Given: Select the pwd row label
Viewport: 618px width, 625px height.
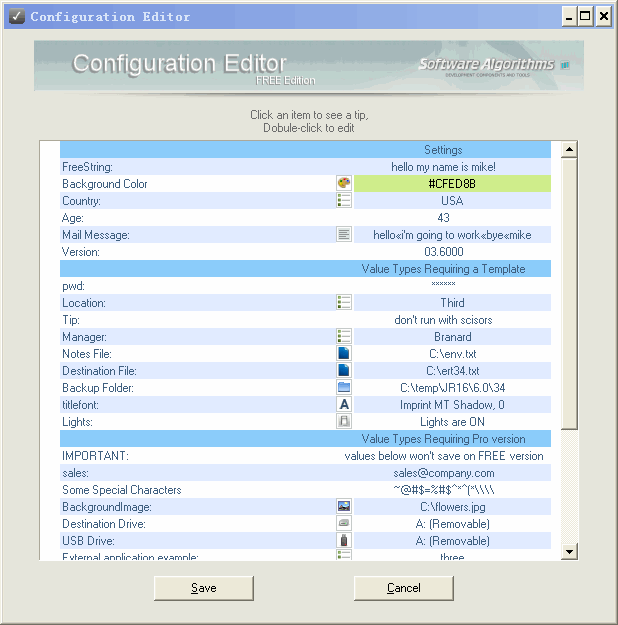Looking at the screenshot, I should click(x=73, y=286).
